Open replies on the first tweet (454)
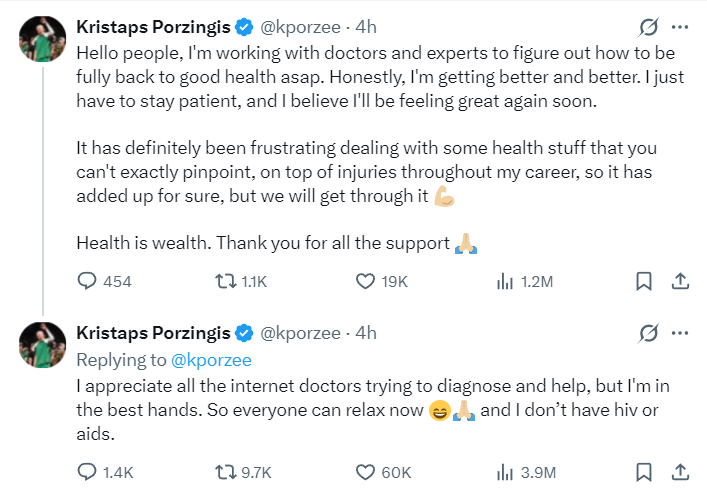707x497 pixels. (x=104, y=281)
